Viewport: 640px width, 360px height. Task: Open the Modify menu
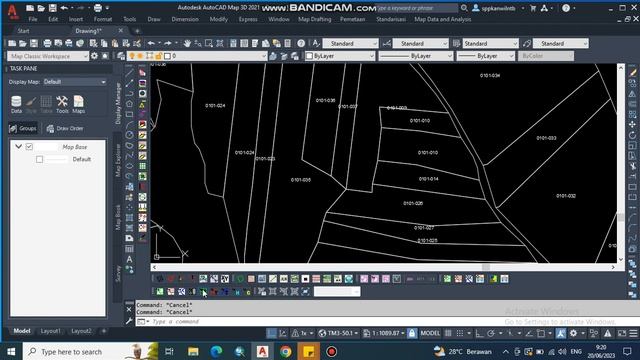coord(219,19)
